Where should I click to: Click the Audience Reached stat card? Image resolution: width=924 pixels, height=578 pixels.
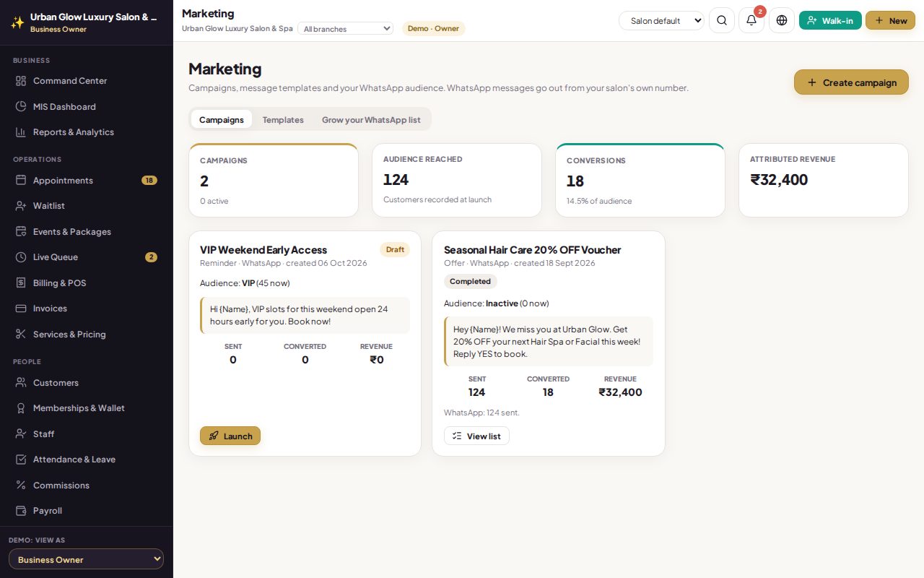457,180
